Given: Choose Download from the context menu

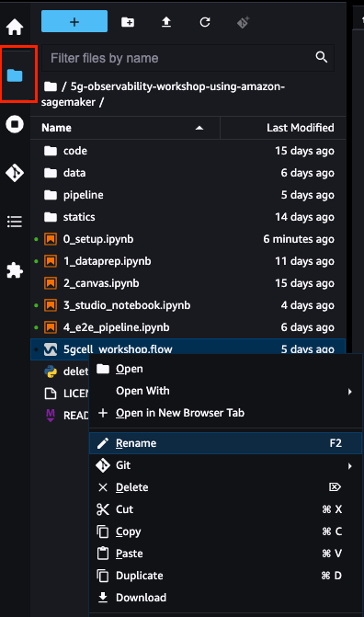Looking at the screenshot, I should click(225, 598).
